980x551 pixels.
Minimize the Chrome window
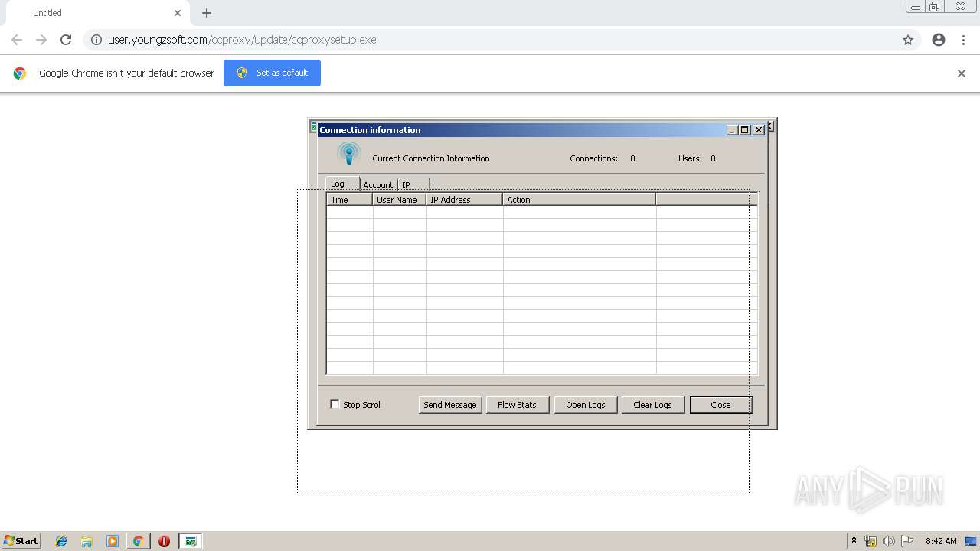[x=916, y=7]
